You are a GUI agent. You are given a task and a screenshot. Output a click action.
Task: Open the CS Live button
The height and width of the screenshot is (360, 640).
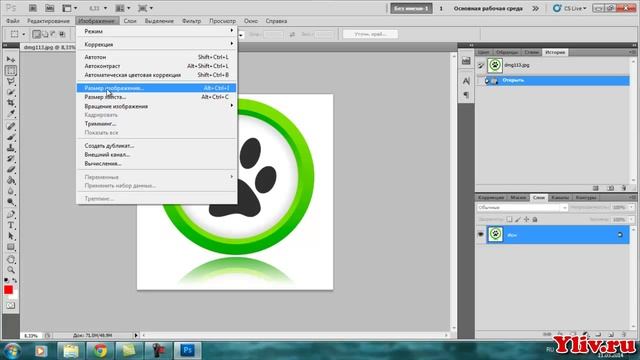569,8
